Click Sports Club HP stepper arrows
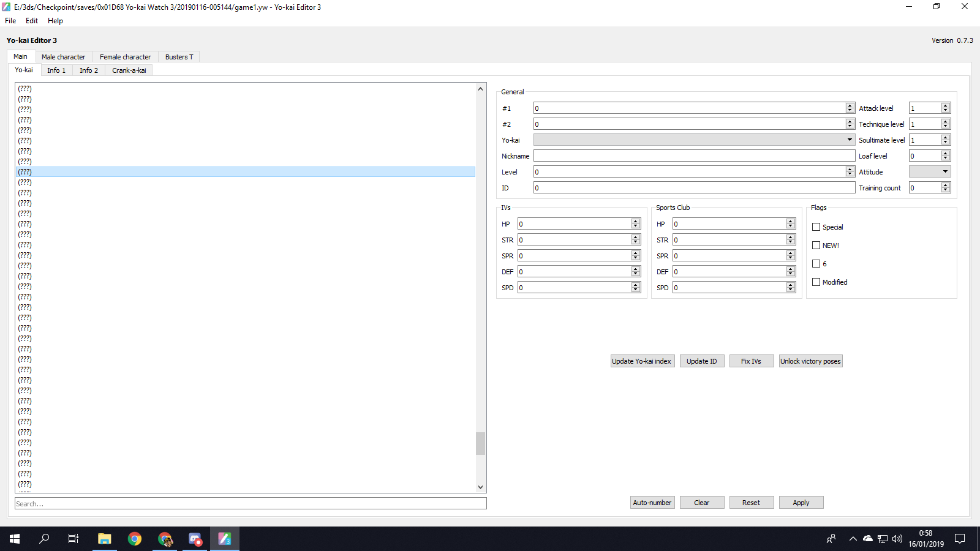Screen dimensions: 980x551 tap(791, 223)
